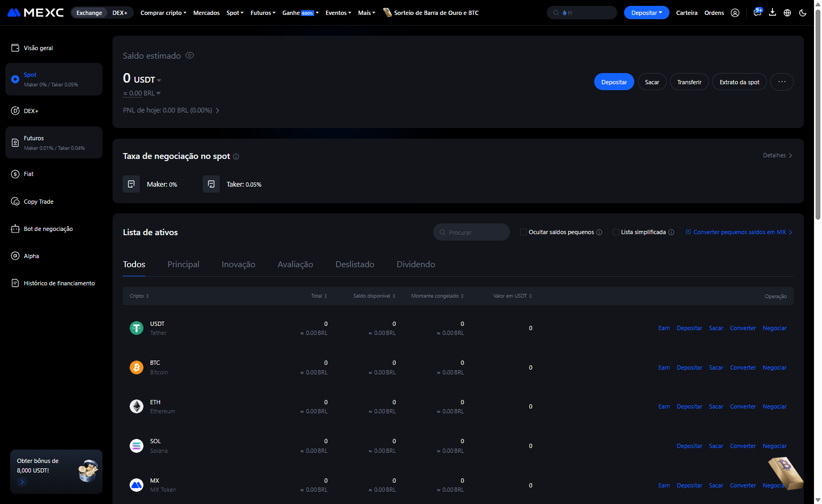822x504 pixels.
Task: Open the Mercados menu item
Action: pyautogui.click(x=206, y=13)
